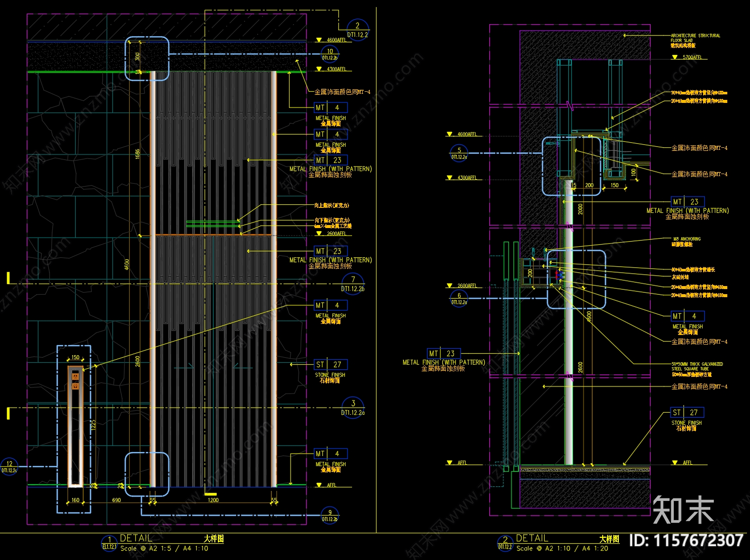
Task: Click the '6 DT1.12.2a' detail callout bubble
Action: click(x=459, y=299)
